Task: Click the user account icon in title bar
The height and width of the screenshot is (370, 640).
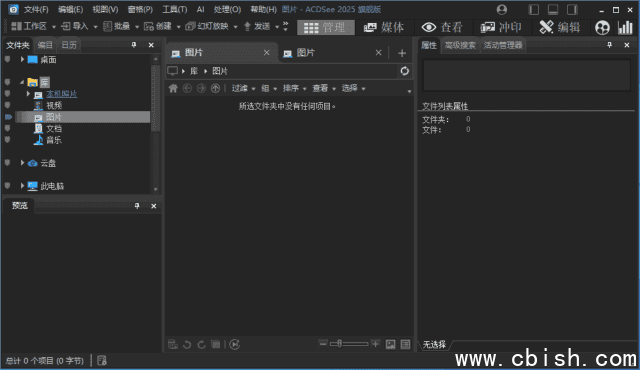Action: coord(502,9)
